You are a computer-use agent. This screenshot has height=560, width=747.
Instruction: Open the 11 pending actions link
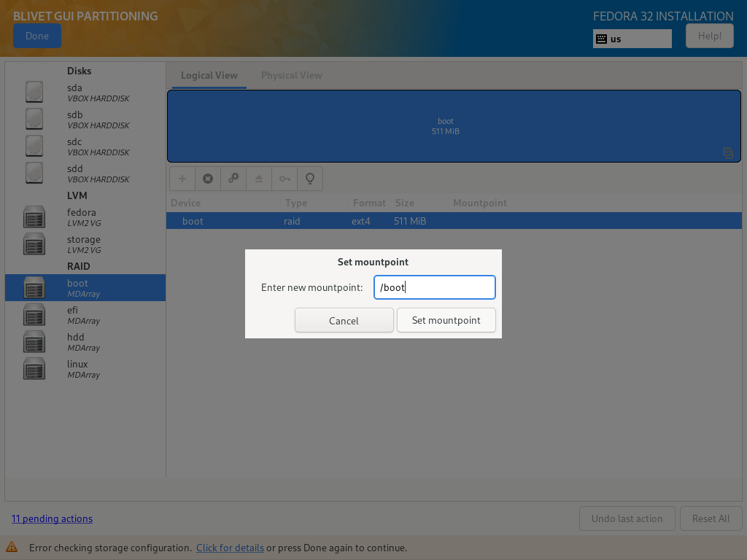point(52,518)
